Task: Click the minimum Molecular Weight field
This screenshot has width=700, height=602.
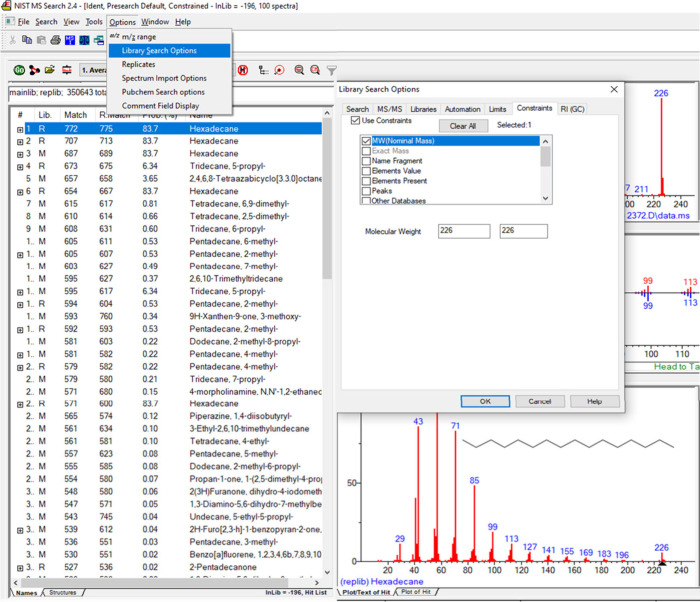Action: [464, 231]
